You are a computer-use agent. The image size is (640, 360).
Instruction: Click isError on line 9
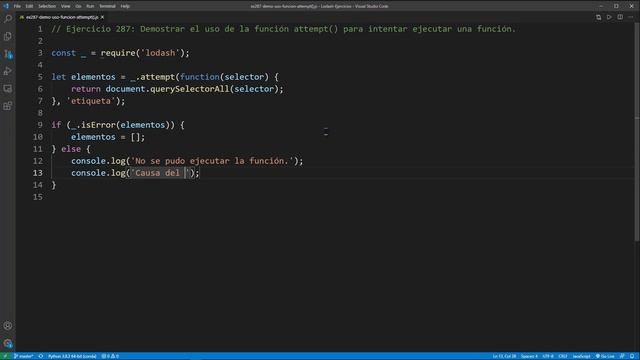pyautogui.click(x=98, y=125)
